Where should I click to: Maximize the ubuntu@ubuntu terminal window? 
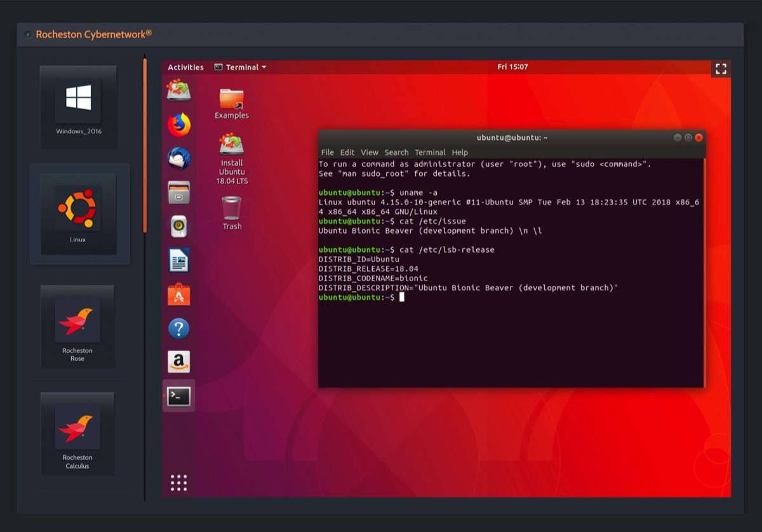pos(688,138)
